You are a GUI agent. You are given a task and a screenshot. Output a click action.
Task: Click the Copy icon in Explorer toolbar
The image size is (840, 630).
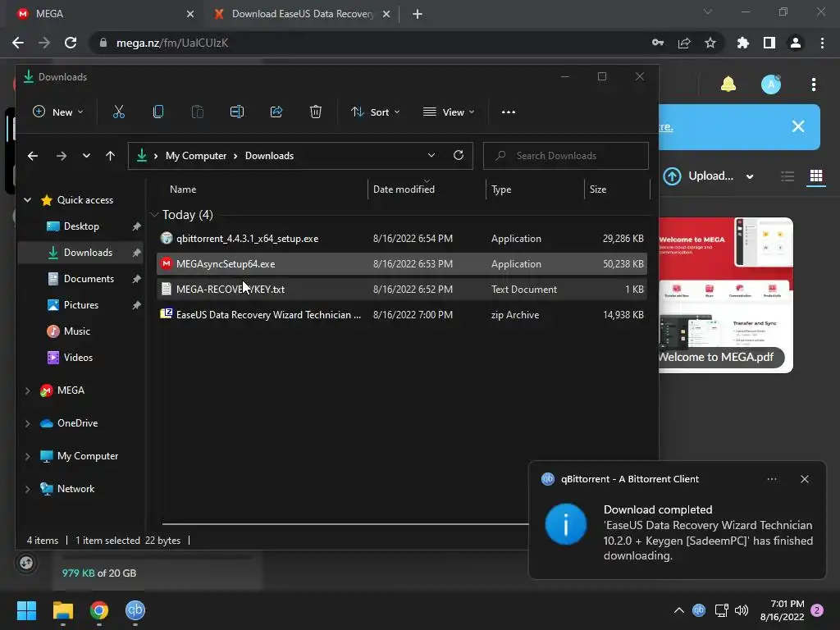(x=158, y=112)
